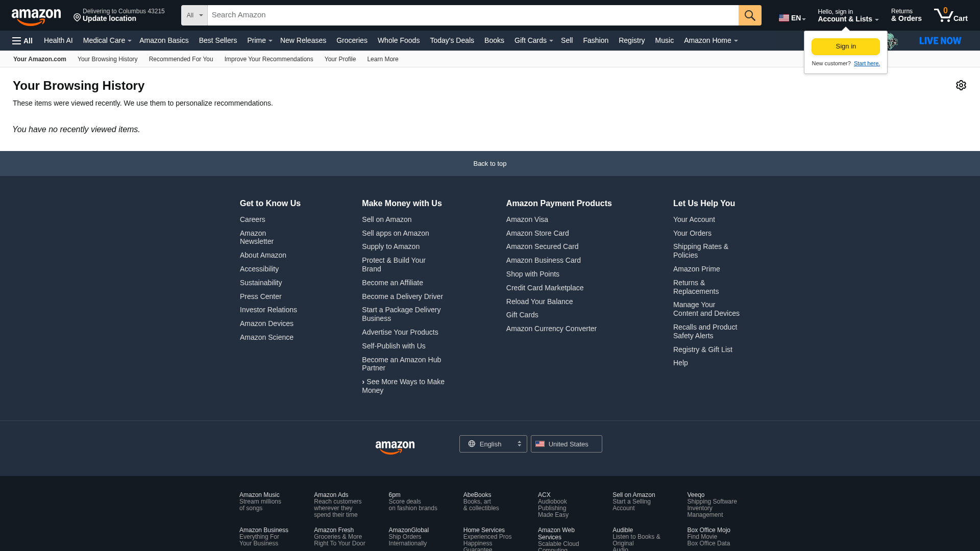Select Your Browsing History subnav tab
Image resolution: width=980 pixels, height=551 pixels.
point(108,59)
